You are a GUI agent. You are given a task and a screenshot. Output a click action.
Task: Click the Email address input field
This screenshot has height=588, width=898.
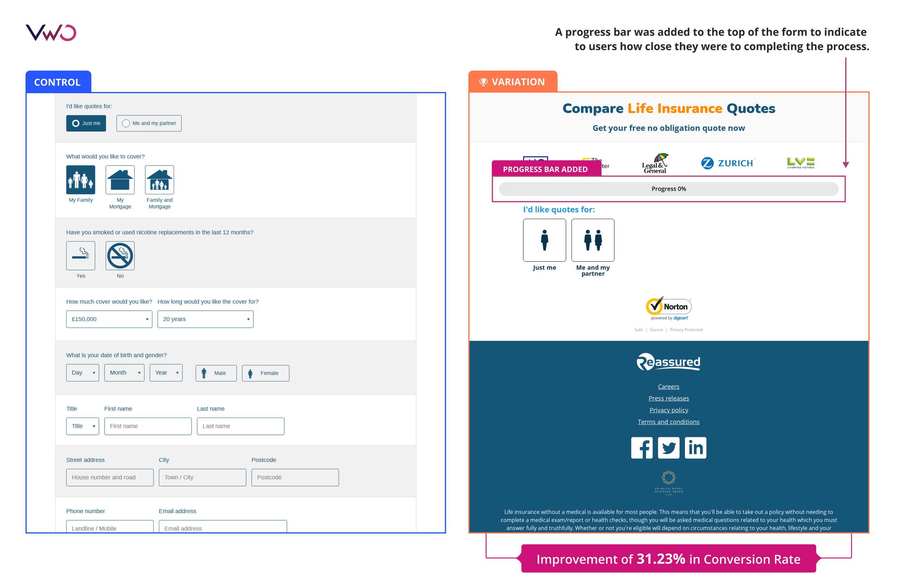point(222,528)
